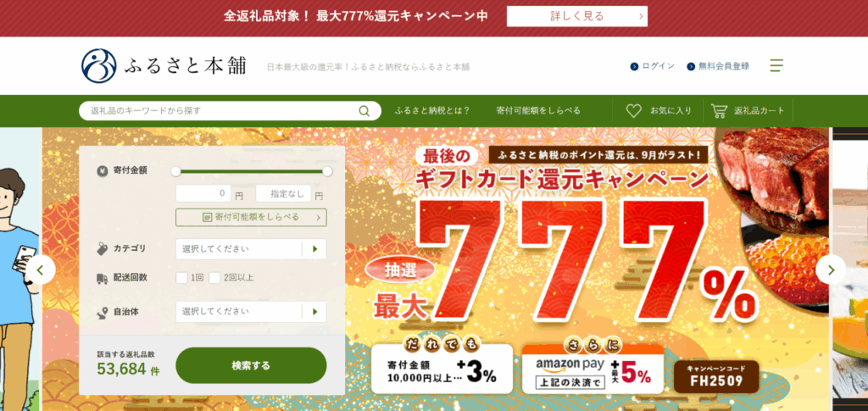Go to next banner slide arrow
Viewport: 868px width, 411px height.
[831, 270]
